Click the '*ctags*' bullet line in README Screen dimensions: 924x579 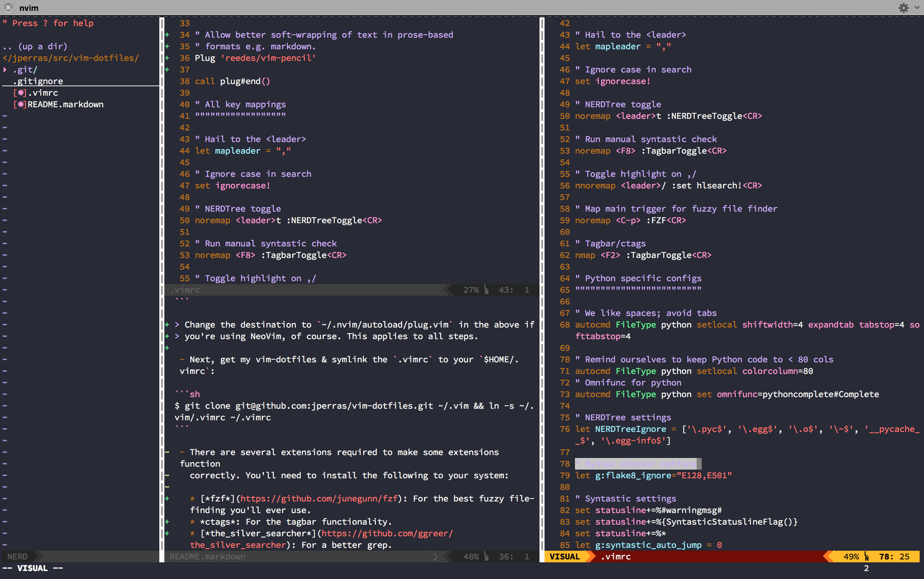291,522
